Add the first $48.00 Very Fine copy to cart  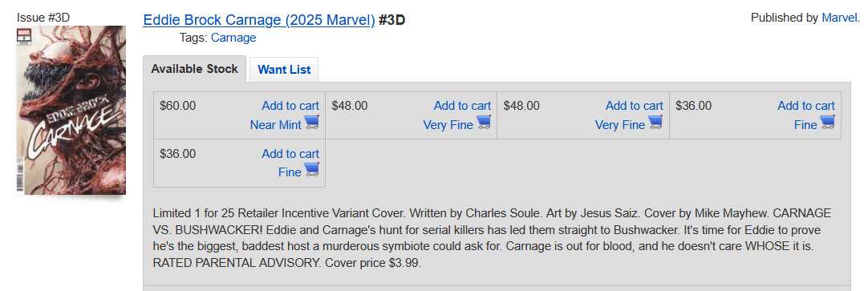(462, 106)
